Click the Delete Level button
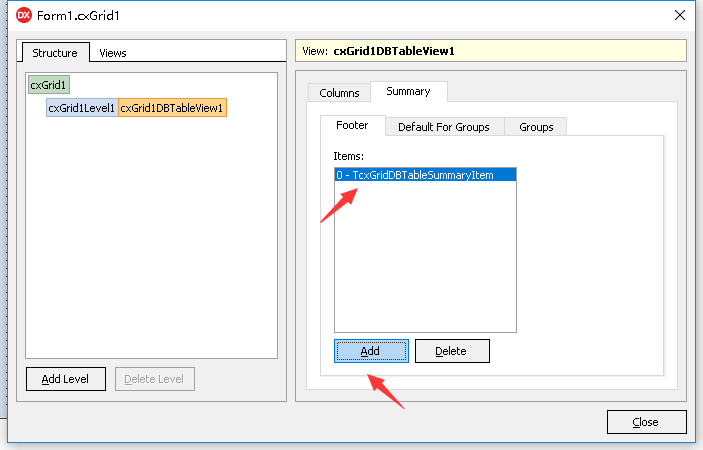703x450 pixels. click(x=155, y=379)
